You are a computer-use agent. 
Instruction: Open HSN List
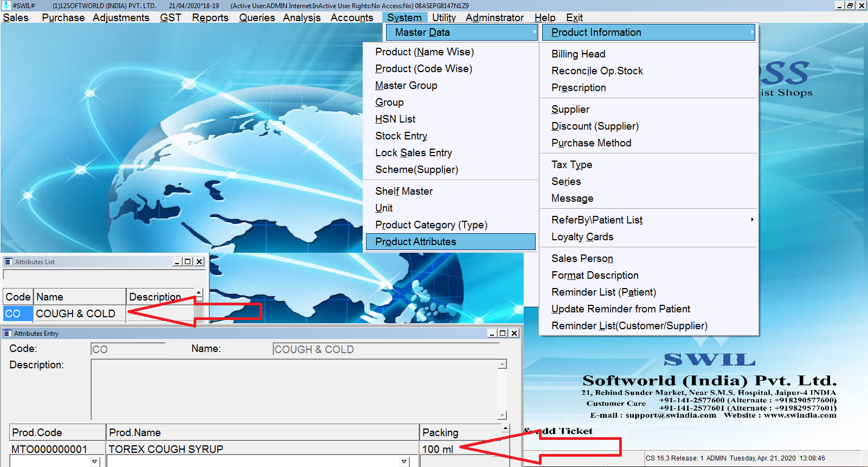395,119
